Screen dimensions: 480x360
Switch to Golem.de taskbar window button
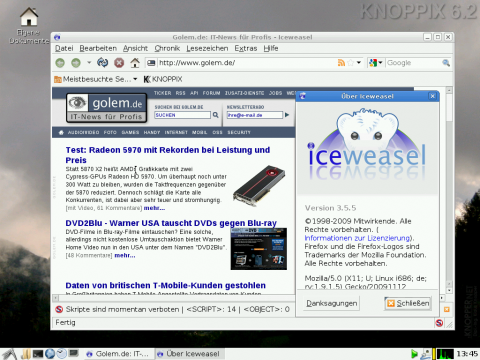tap(118, 354)
